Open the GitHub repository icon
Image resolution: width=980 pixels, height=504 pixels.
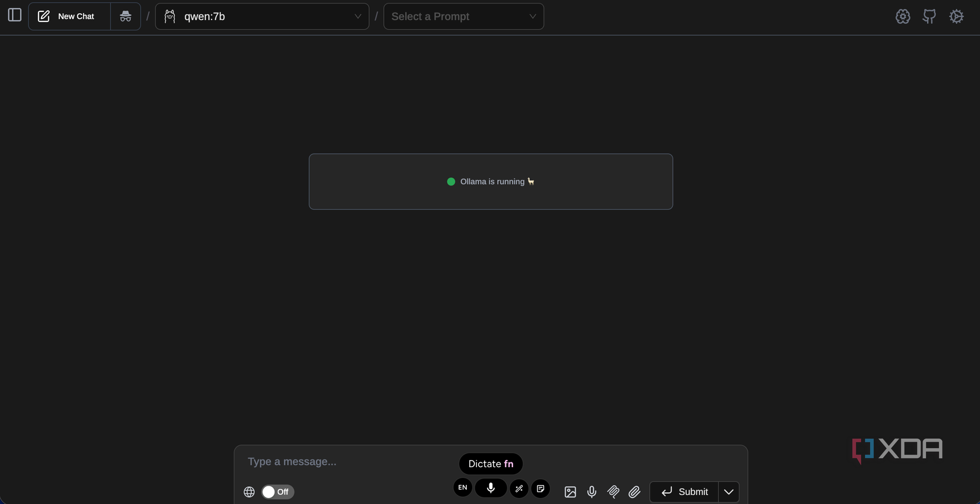930,17
